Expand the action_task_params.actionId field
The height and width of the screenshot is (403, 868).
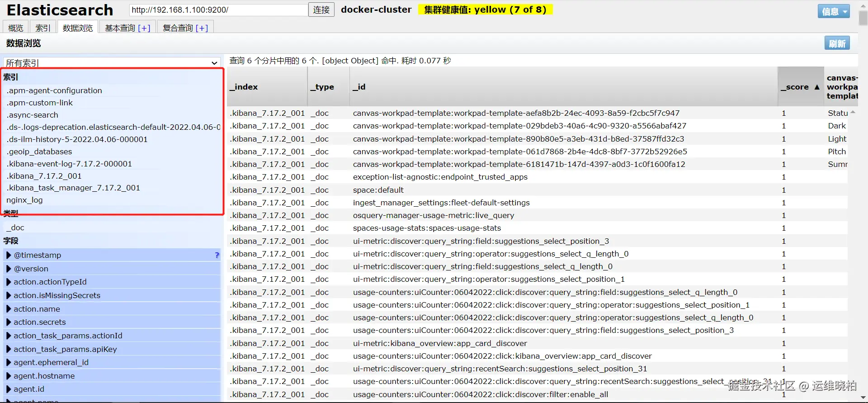tap(9, 336)
